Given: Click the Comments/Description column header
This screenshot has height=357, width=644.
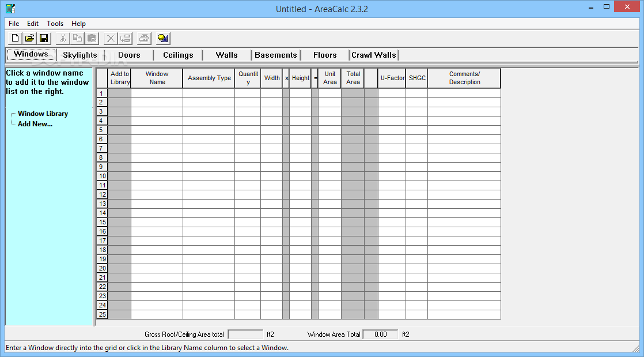Looking at the screenshot, I should tap(464, 78).
